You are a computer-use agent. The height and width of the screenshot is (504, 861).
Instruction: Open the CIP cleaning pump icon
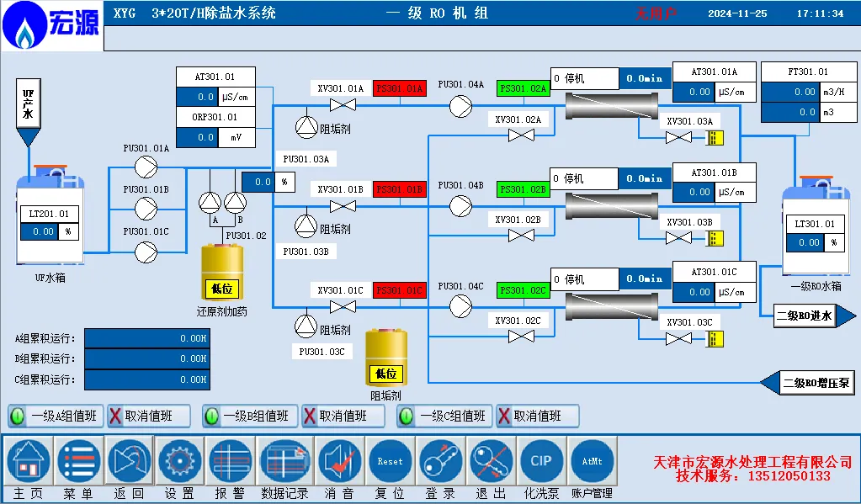click(x=540, y=461)
